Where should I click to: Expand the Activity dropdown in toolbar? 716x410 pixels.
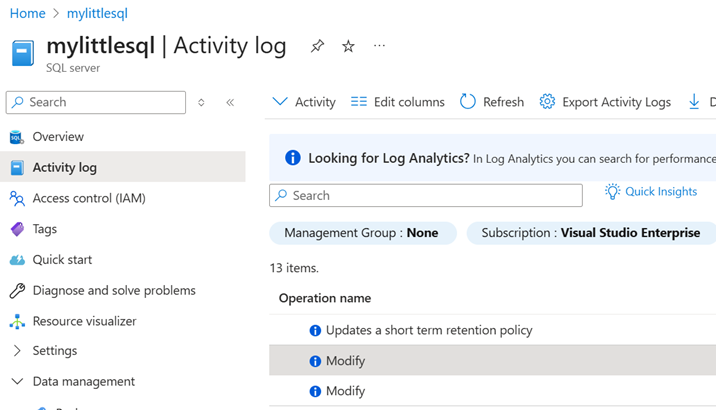(x=304, y=102)
